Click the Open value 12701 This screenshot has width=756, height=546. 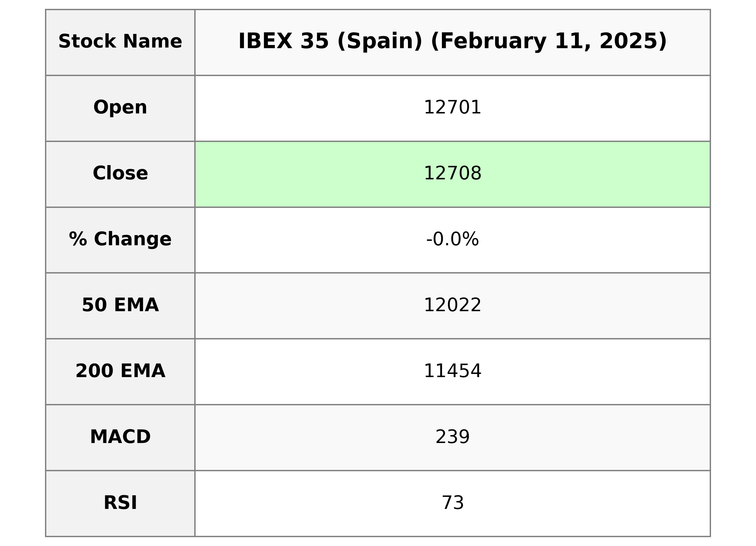point(452,108)
